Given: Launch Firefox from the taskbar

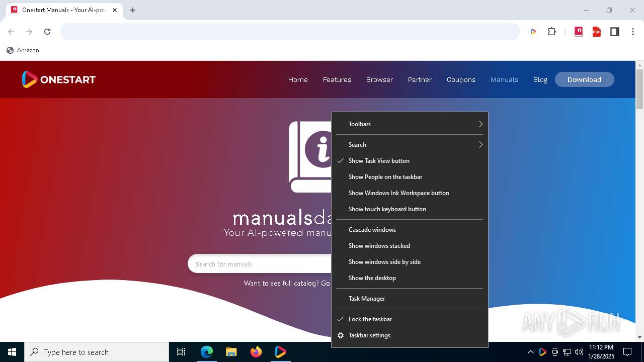Looking at the screenshot, I should (256, 352).
